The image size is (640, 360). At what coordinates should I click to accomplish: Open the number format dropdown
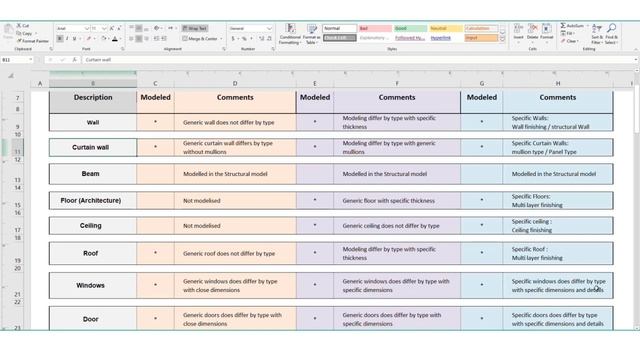269,29
